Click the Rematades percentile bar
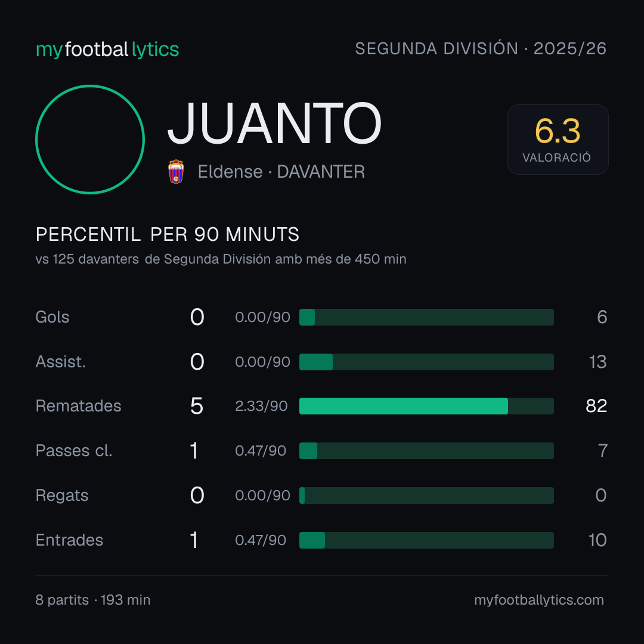644x644 pixels. pyautogui.click(x=426, y=406)
